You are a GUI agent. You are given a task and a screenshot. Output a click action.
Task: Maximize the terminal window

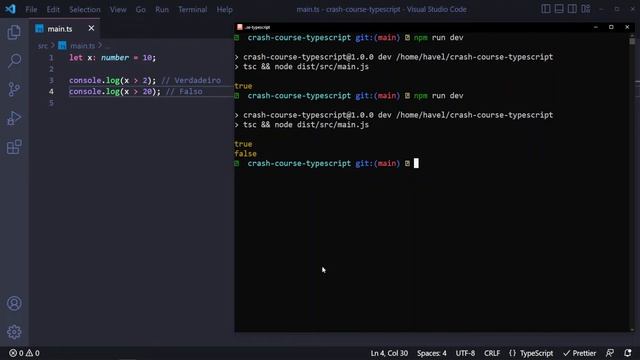pyautogui.click(x=611, y=27)
